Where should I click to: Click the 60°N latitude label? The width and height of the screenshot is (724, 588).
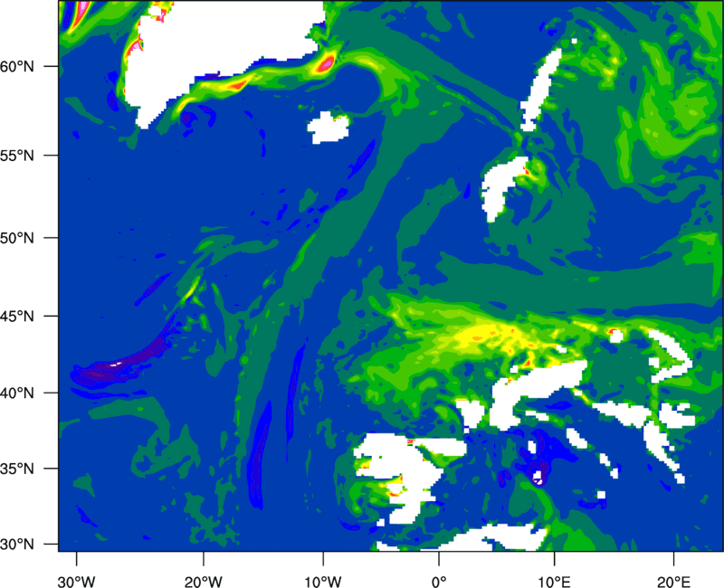(x=17, y=66)
